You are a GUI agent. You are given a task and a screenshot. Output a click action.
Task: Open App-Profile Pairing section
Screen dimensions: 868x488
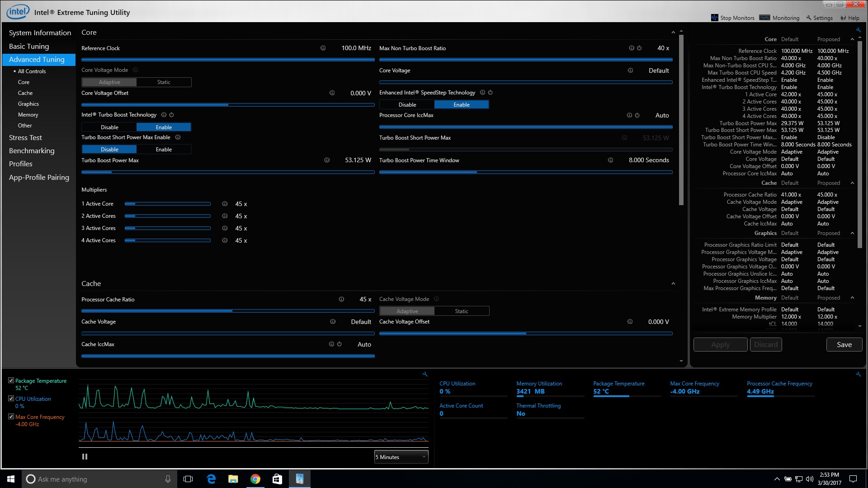pos(39,178)
